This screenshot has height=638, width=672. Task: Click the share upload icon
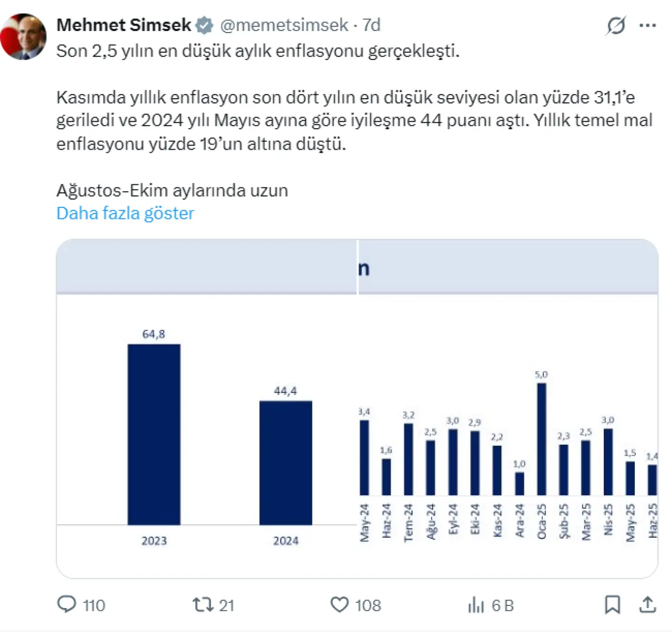pyautogui.click(x=648, y=604)
